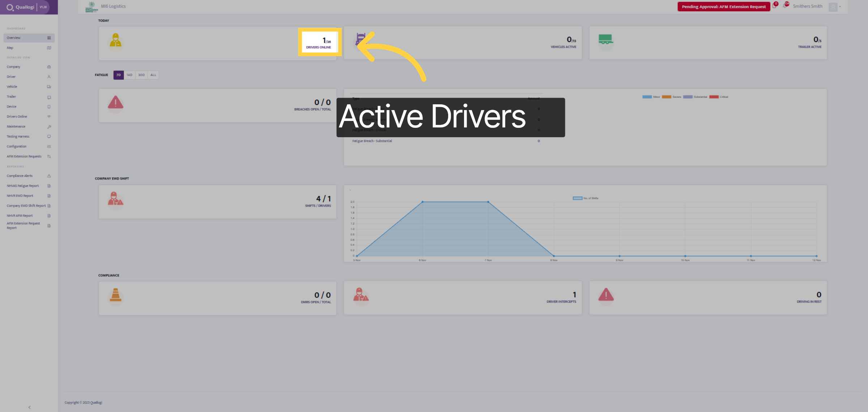
Task: Click the Vehicle truck icon in sidebar
Action: (x=49, y=87)
